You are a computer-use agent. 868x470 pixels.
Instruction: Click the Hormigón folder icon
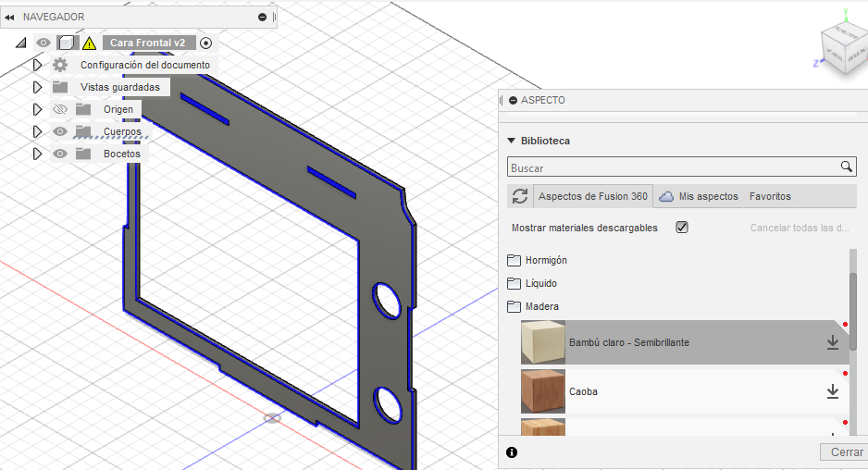515,260
